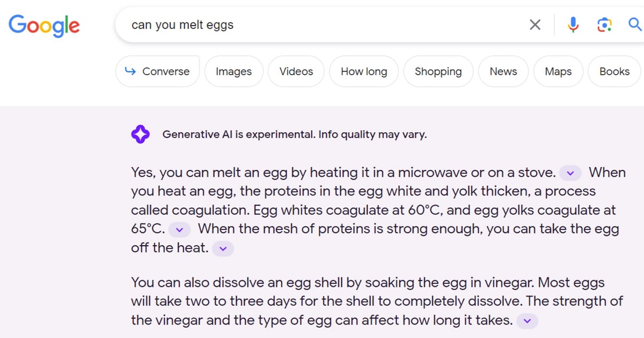The image size is (644, 338).
Task: Click the blue magnifying glass search icon
Action: pyautogui.click(x=635, y=25)
